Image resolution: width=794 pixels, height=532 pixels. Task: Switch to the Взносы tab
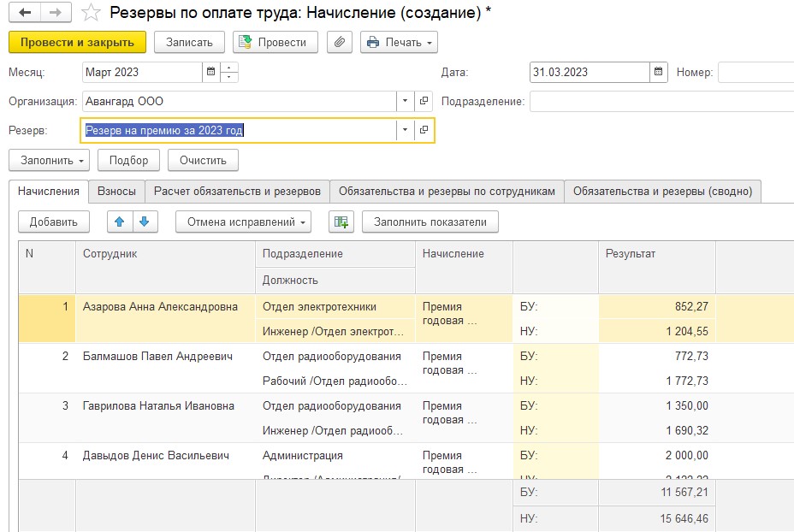point(117,192)
